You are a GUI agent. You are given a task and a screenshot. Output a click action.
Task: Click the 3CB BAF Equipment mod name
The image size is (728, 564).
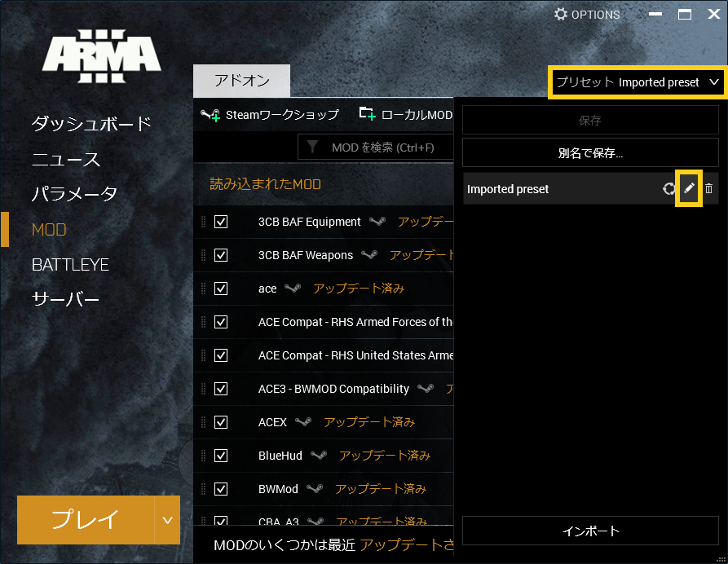tap(309, 222)
